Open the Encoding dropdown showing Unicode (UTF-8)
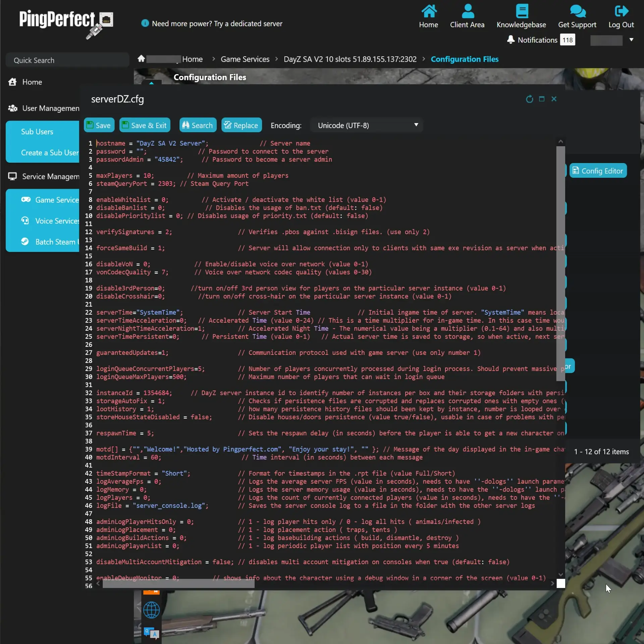The width and height of the screenshot is (644, 644). (367, 125)
